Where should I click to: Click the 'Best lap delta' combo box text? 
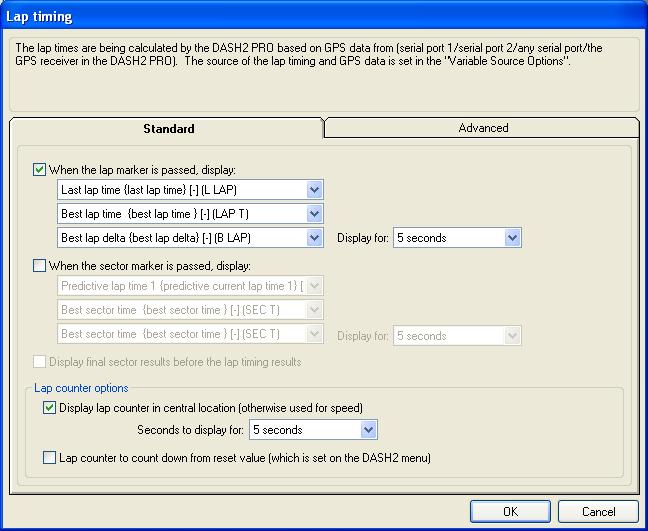[x=180, y=238]
